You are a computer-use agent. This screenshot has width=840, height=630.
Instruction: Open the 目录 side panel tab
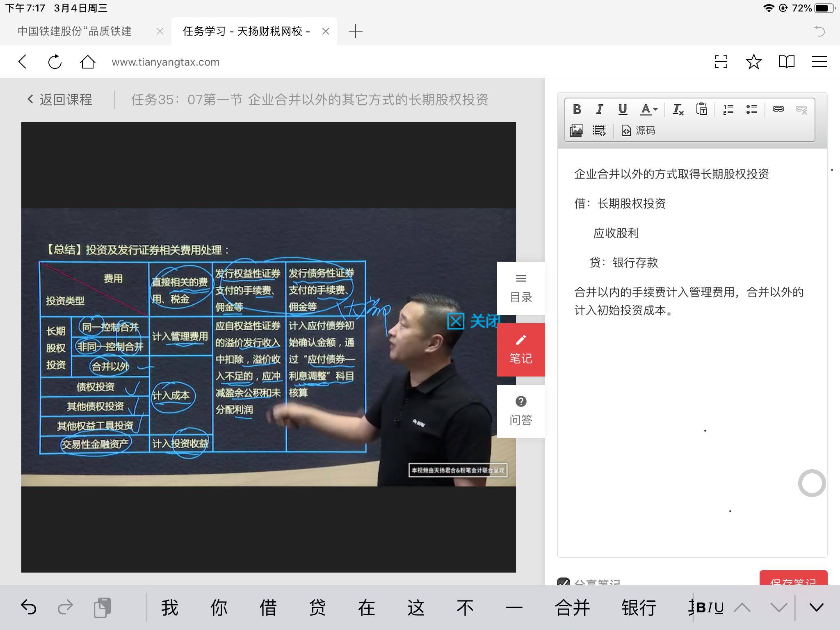520,288
